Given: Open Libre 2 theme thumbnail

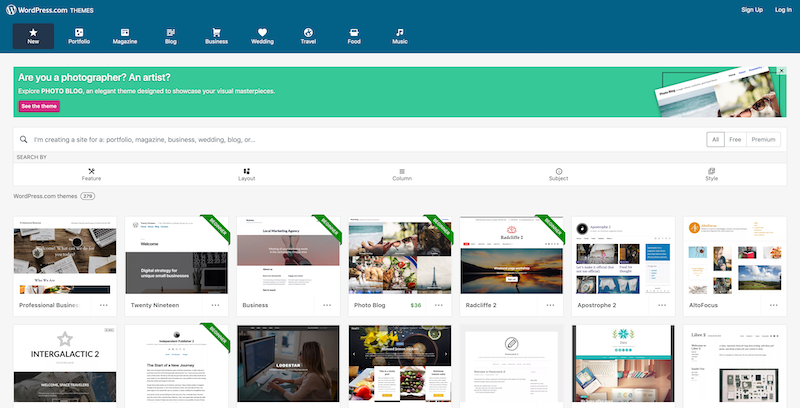Looking at the screenshot, I should (x=735, y=364).
